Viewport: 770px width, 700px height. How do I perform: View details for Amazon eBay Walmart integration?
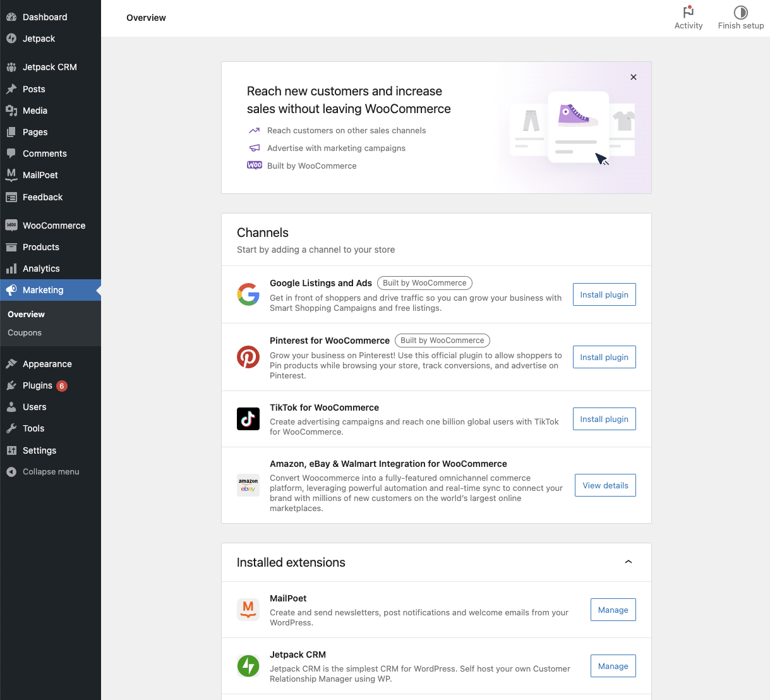pos(605,485)
